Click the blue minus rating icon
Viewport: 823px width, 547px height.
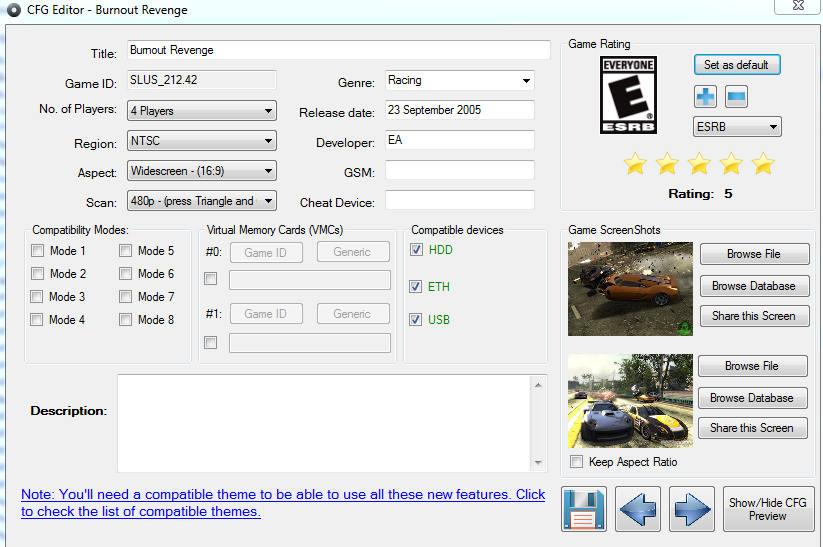736,97
